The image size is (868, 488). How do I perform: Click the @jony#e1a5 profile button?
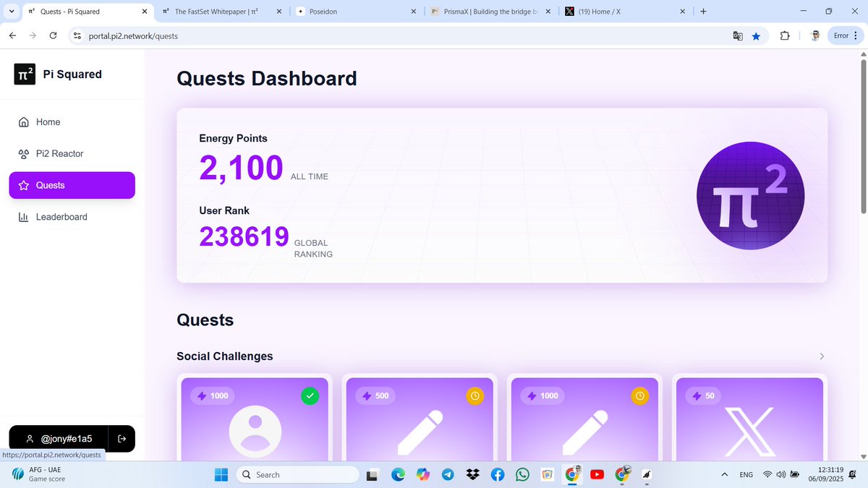(59, 439)
